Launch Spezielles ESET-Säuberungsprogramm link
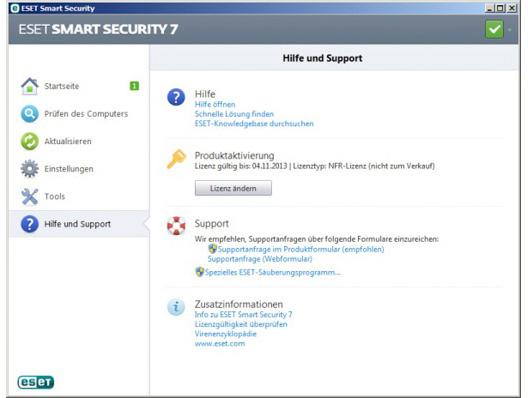Viewport: 528px width, 398px height. click(x=273, y=272)
